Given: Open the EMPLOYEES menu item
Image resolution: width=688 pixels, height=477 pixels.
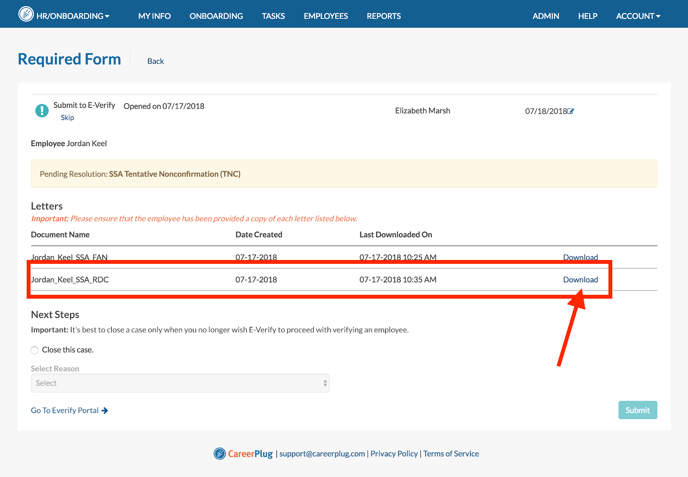Looking at the screenshot, I should 326,16.
